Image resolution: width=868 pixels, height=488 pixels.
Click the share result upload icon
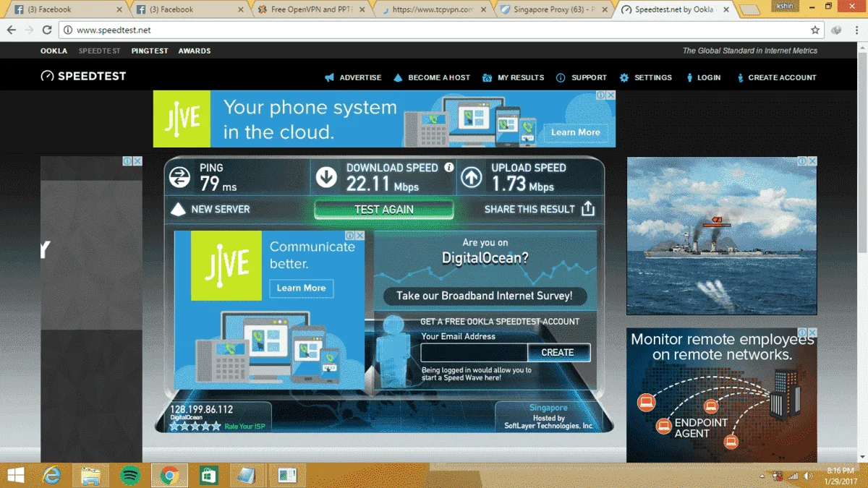588,209
